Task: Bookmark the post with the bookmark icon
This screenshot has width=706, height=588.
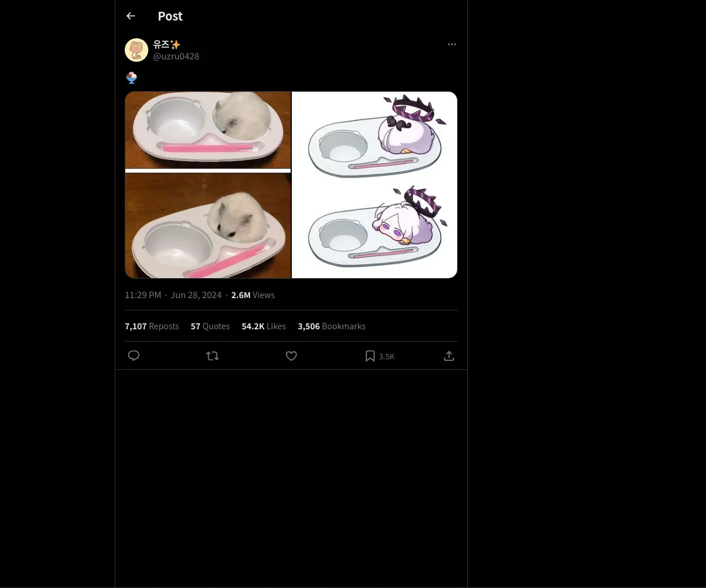Action: (x=370, y=356)
